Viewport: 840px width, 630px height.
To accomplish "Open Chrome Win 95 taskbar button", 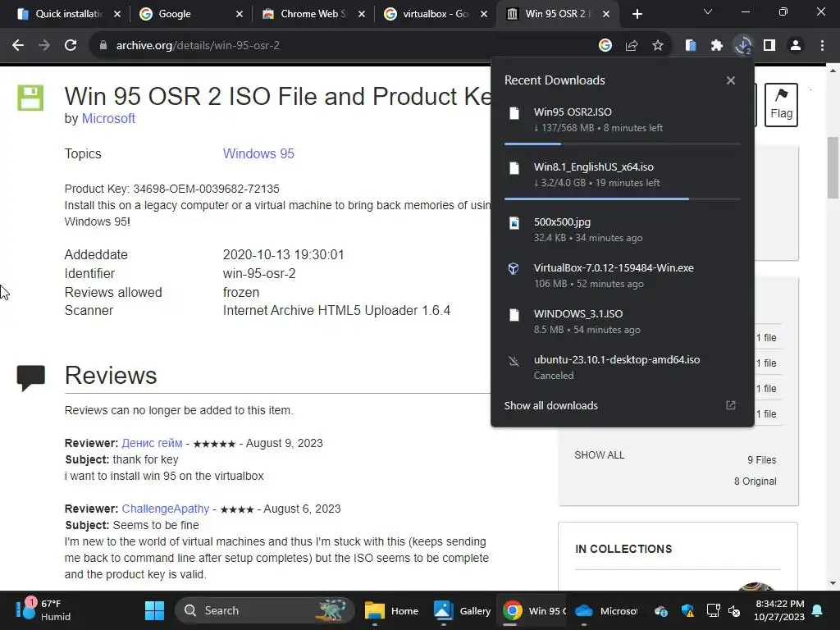I will [x=533, y=610].
